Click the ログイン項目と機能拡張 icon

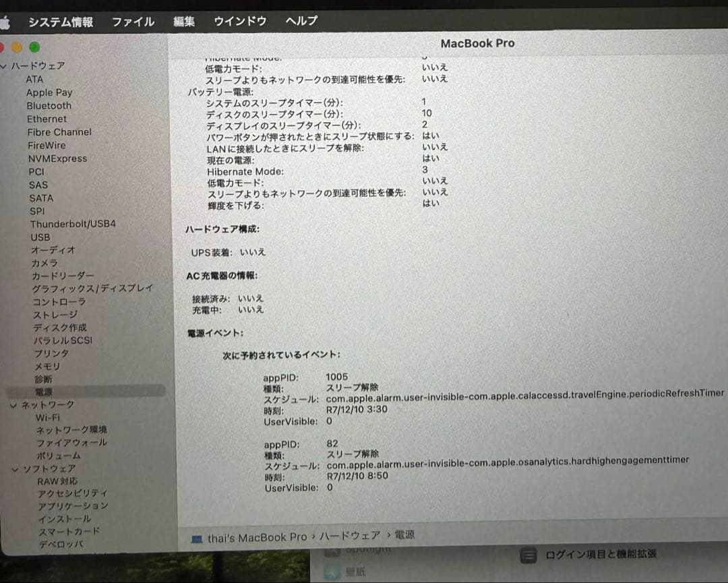528,554
